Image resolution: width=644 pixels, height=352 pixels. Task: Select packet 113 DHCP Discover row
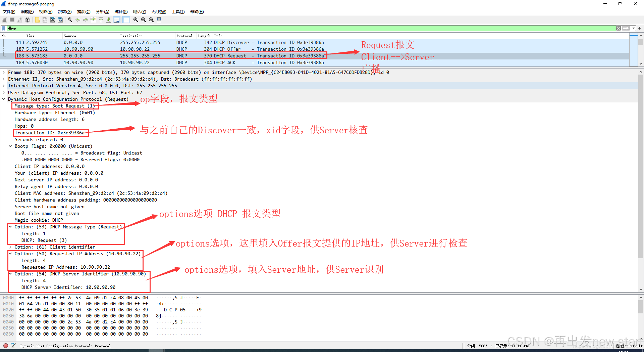[x=315, y=42]
